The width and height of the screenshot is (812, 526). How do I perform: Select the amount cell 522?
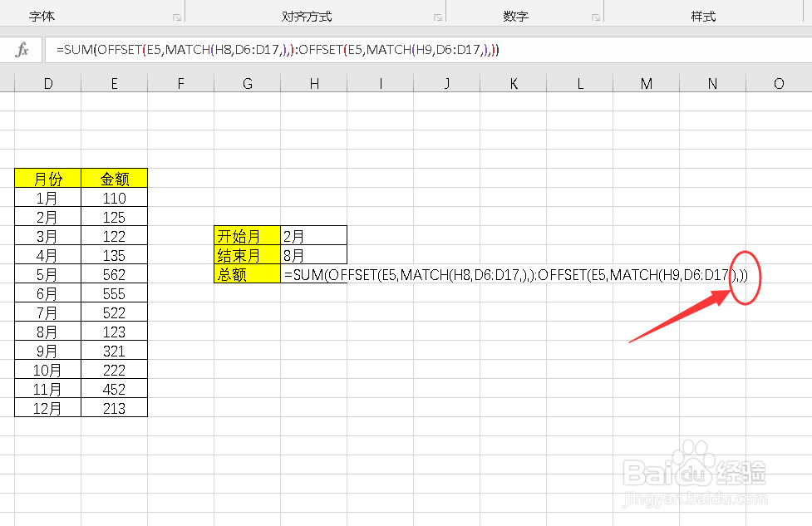pos(114,312)
